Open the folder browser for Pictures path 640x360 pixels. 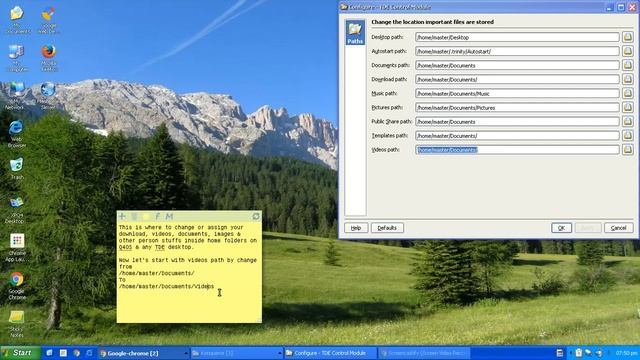(x=627, y=107)
